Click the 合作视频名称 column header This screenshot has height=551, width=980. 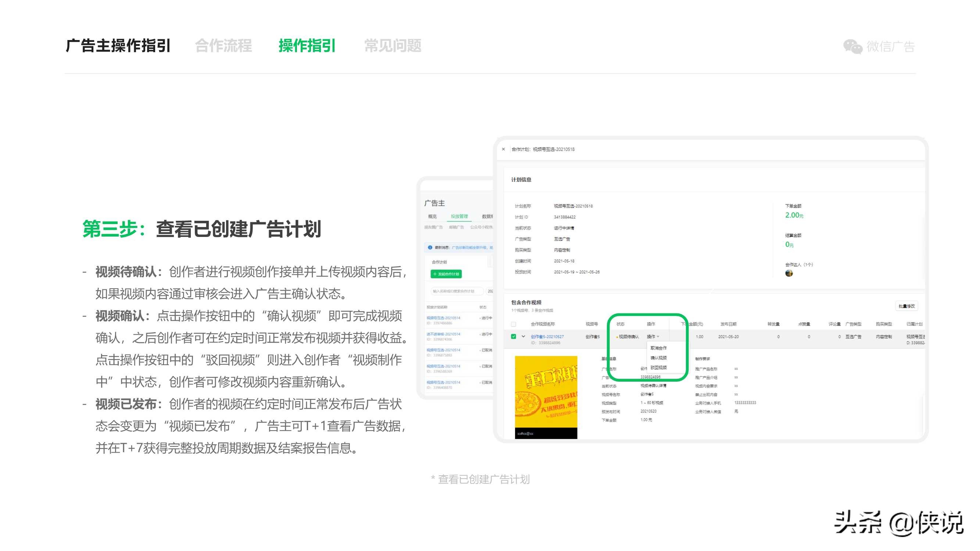coord(543,324)
